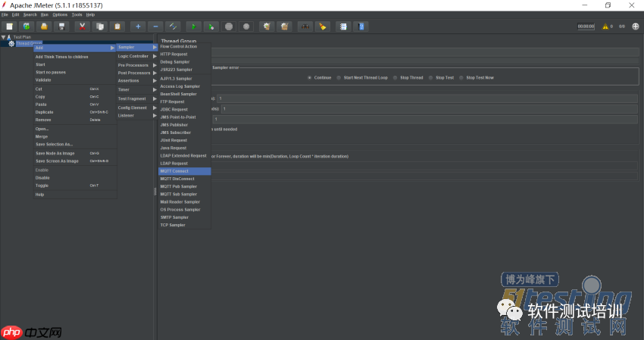Click the binoculars Search toolbar icon
The height and width of the screenshot is (340, 644).
pos(305,27)
